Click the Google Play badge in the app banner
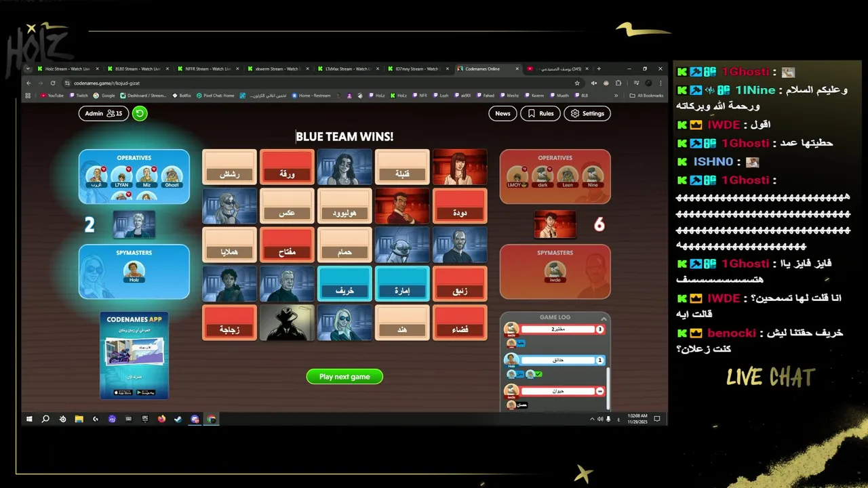The image size is (868, 488). 145,392
